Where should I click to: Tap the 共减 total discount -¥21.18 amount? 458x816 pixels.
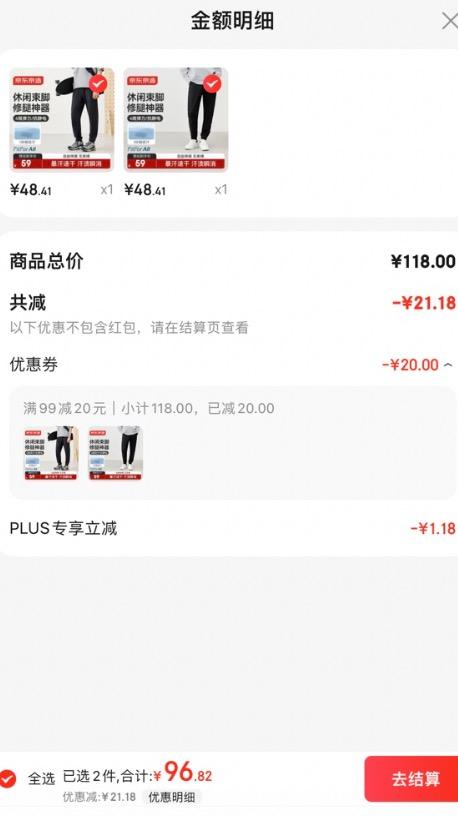pyautogui.click(x=424, y=303)
